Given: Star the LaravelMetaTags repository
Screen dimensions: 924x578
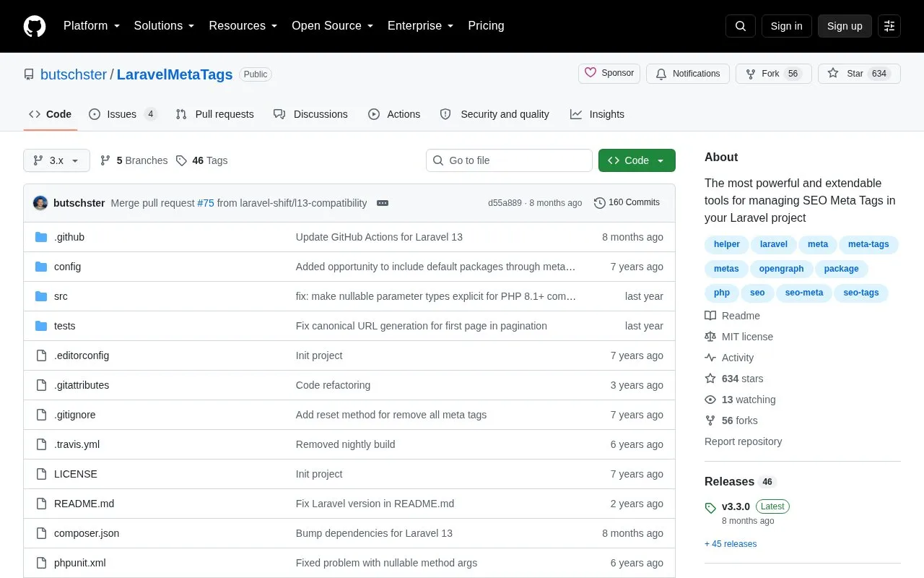Looking at the screenshot, I should 859,74.
